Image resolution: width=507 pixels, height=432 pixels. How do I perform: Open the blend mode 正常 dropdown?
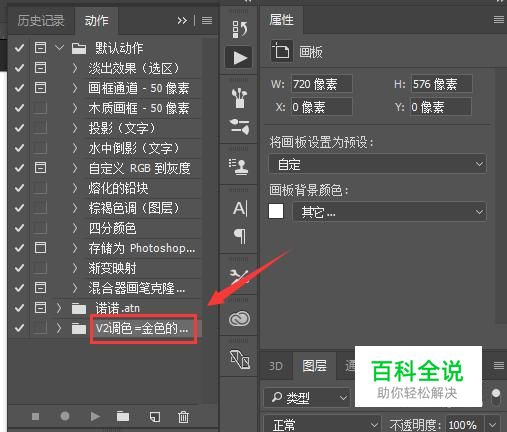point(322,424)
